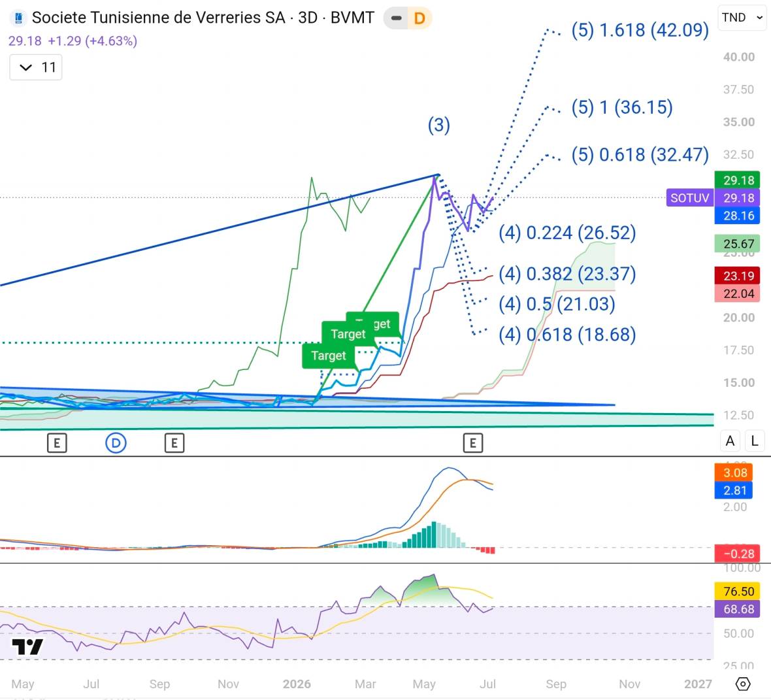771x700 pixels.
Task: Select the (5) 1 (36.15) projection label
Action: [621, 107]
